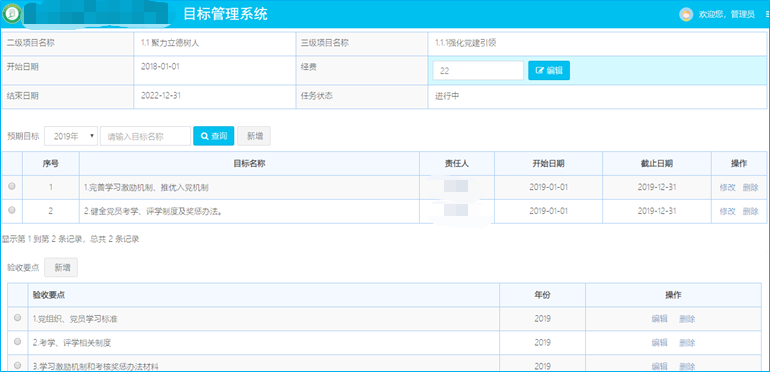The width and height of the screenshot is (770, 372).
Task: Click 修改 for target row 1
Action: coord(727,187)
